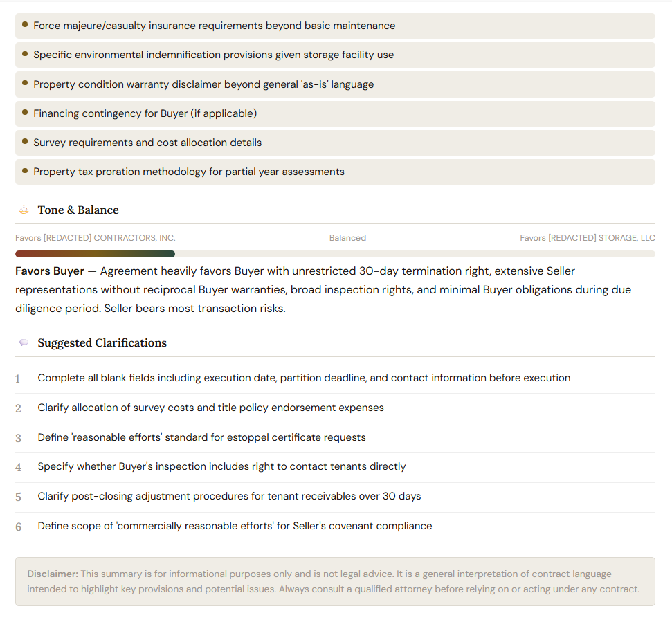The width and height of the screenshot is (672, 631).
Task: Select the property condition warranty disclaimer item
Action: click(335, 84)
